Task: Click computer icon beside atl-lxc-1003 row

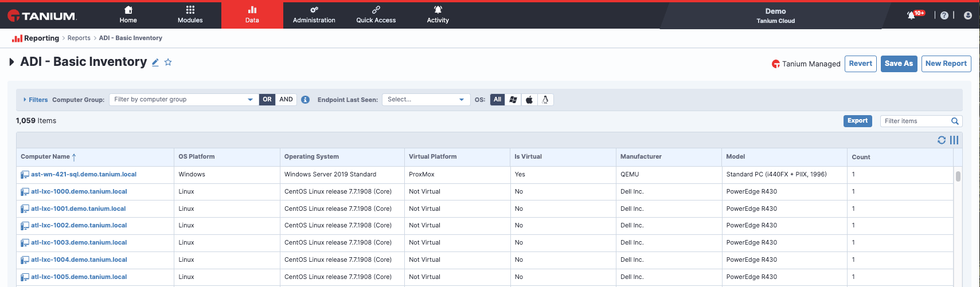Action: (x=25, y=243)
